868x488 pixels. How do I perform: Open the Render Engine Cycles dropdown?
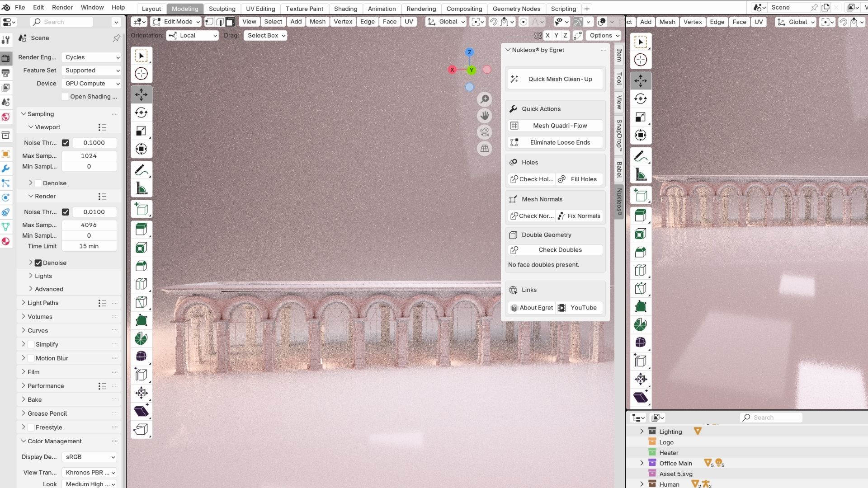pos(92,57)
